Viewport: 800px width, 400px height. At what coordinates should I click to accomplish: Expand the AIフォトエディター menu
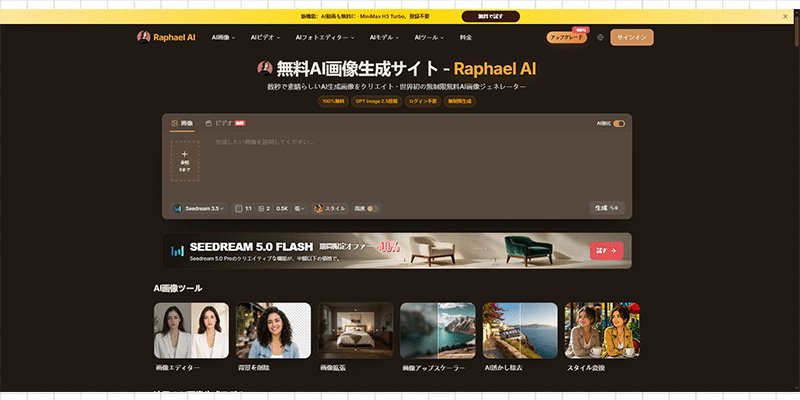point(324,37)
